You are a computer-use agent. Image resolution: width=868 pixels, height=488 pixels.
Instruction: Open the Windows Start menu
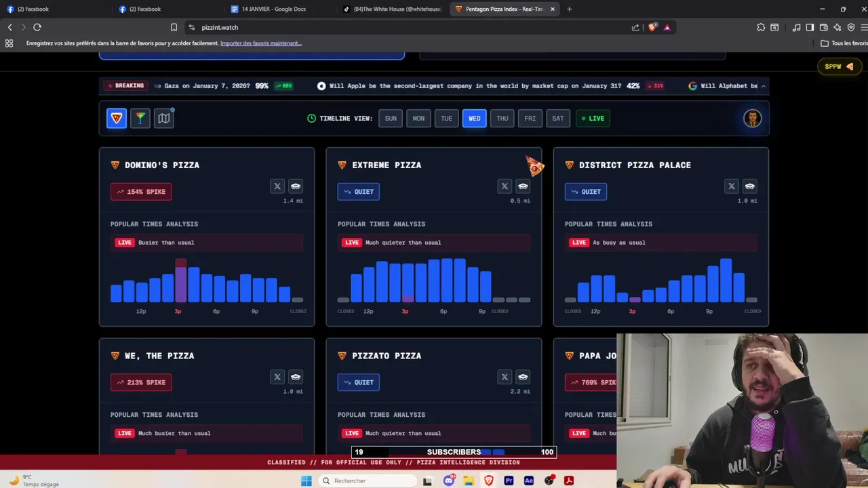point(306,481)
